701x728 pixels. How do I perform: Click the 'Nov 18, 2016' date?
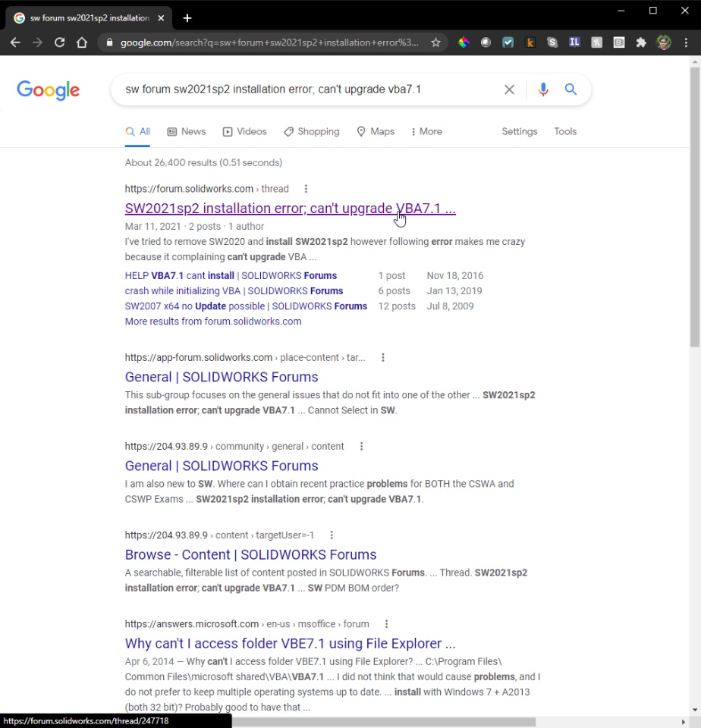point(455,276)
